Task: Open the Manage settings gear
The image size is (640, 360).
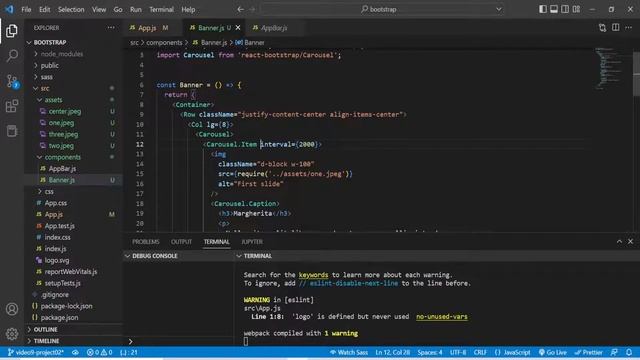Action: 12,334
